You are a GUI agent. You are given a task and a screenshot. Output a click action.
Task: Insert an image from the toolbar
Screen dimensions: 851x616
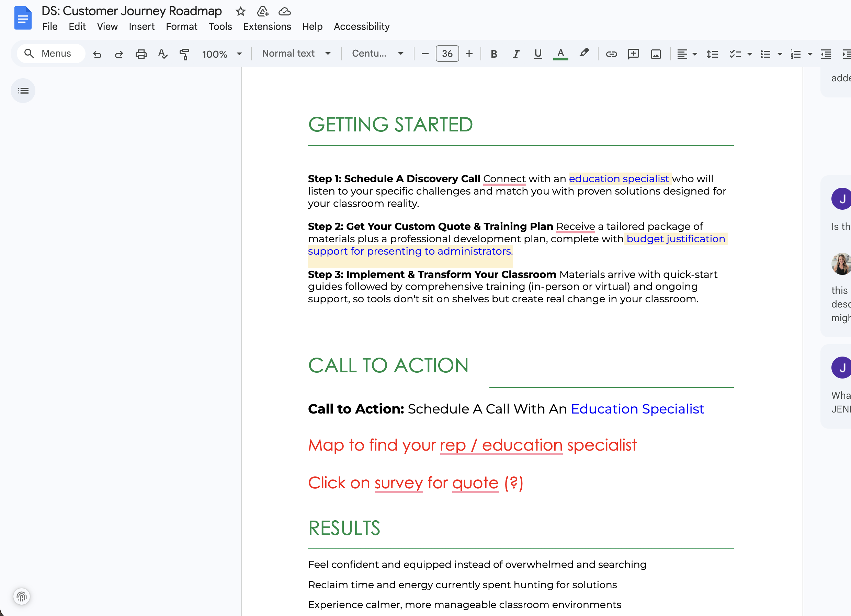point(656,54)
